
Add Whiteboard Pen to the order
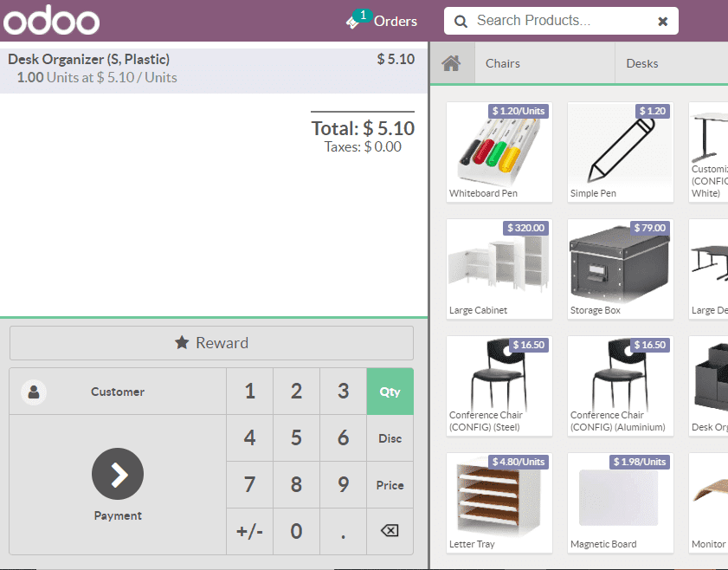point(499,152)
